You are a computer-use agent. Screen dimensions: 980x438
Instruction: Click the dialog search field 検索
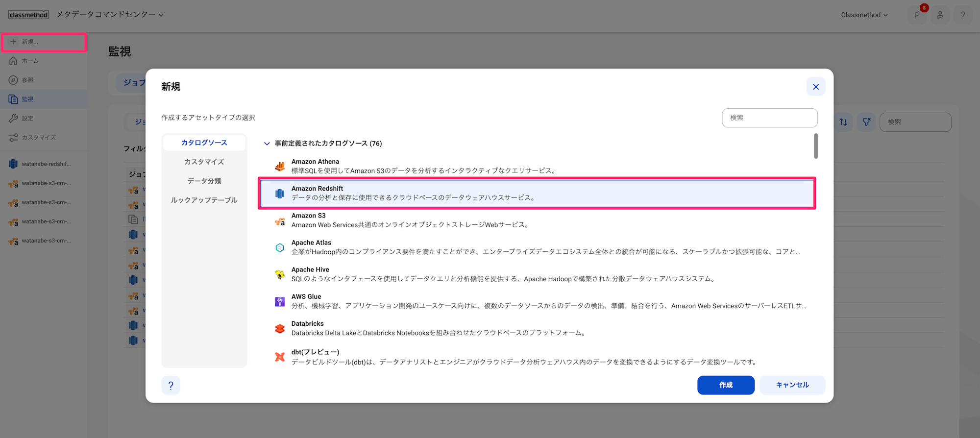tap(770, 118)
